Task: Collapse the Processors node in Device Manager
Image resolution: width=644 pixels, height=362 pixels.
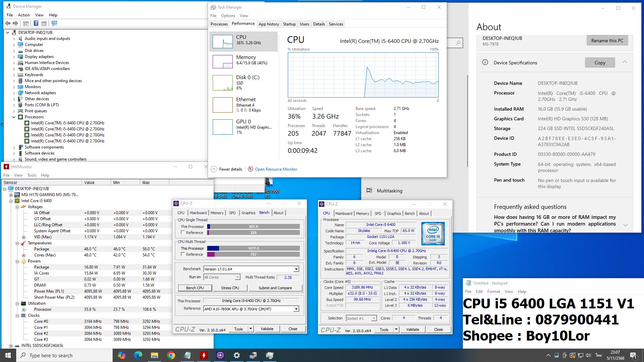Action: pyautogui.click(x=14, y=117)
